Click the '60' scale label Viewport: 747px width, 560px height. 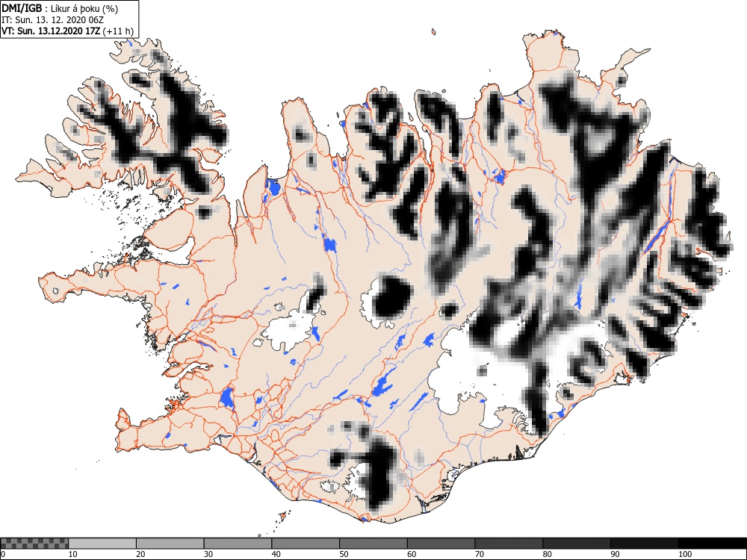coord(412,554)
